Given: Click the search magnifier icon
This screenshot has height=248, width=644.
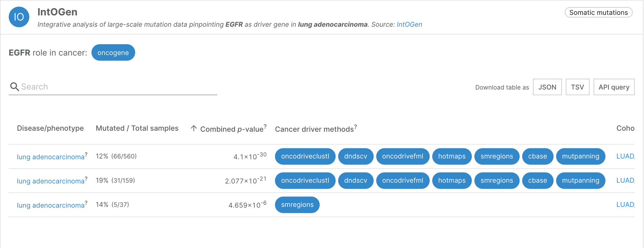Looking at the screenshot, I should [14, 87].
